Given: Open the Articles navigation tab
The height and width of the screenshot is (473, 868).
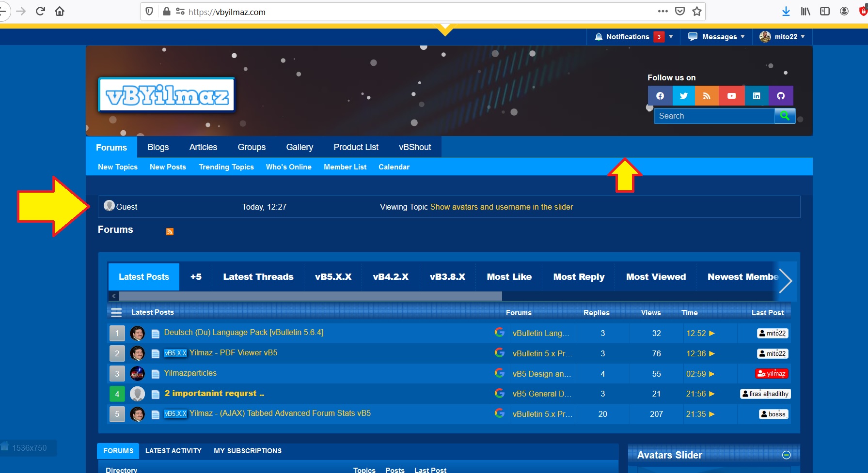Looking at the screenshot, I should click(x=203, y=147).
